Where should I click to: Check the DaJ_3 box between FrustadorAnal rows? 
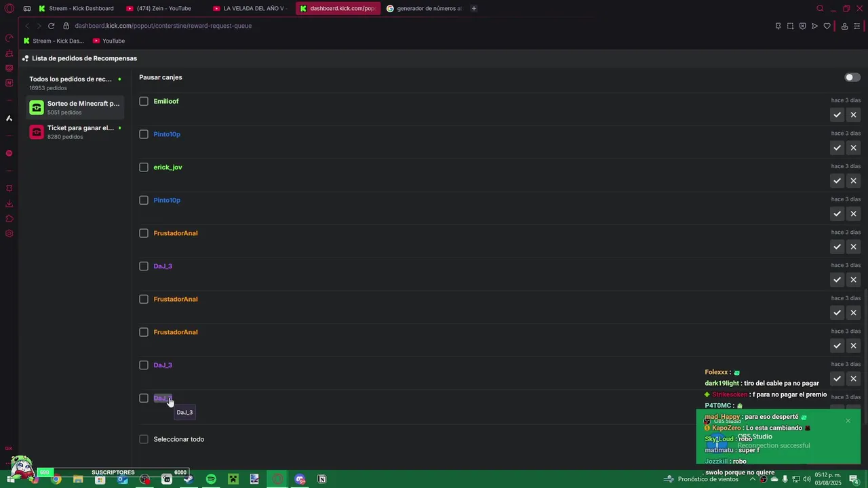(x=144, y=266)
